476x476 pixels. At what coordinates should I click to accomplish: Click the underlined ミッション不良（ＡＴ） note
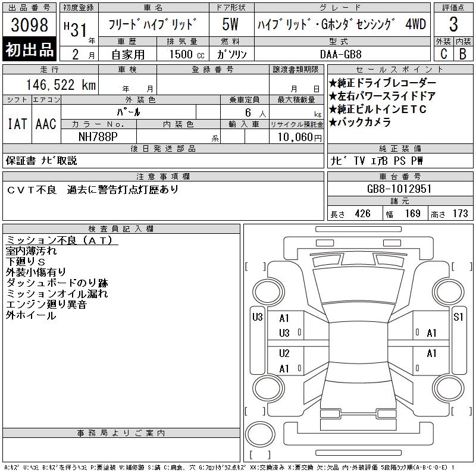coord(62,240)
